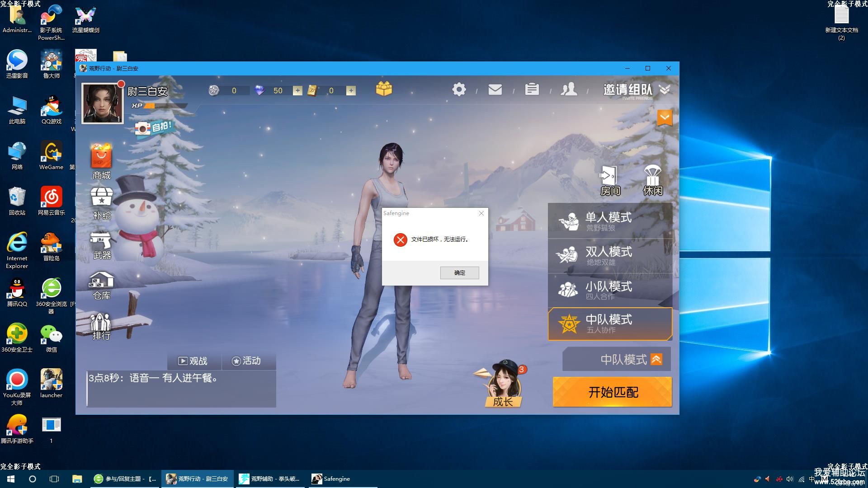Image resolution: width=868 pixels, height=488 pixels.
Task: Open 网易云音乐 desktop icon
Action: coord(51,201)
